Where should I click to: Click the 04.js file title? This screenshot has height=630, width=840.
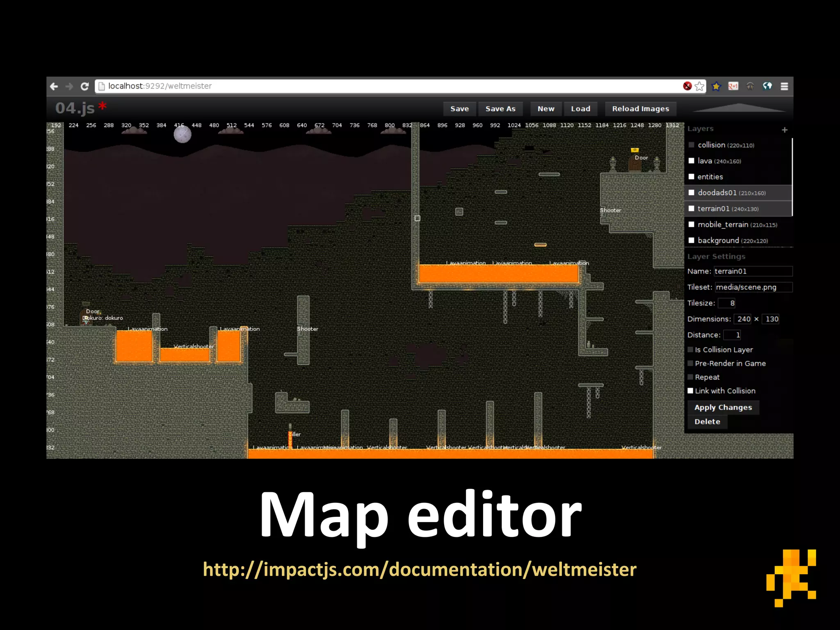[75, 108]
